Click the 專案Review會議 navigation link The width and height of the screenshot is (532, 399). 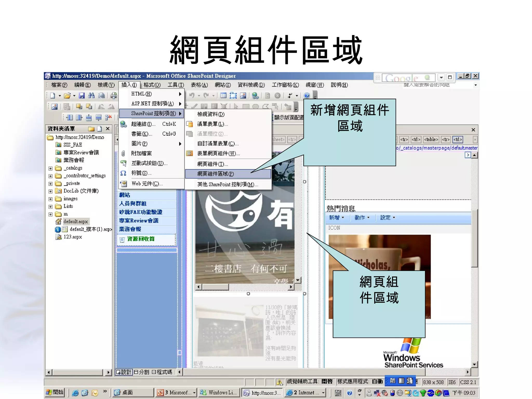(x=139, y=221)
